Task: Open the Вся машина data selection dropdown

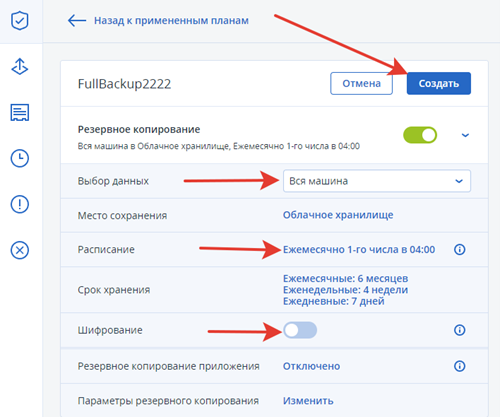Action: [377, 181]
